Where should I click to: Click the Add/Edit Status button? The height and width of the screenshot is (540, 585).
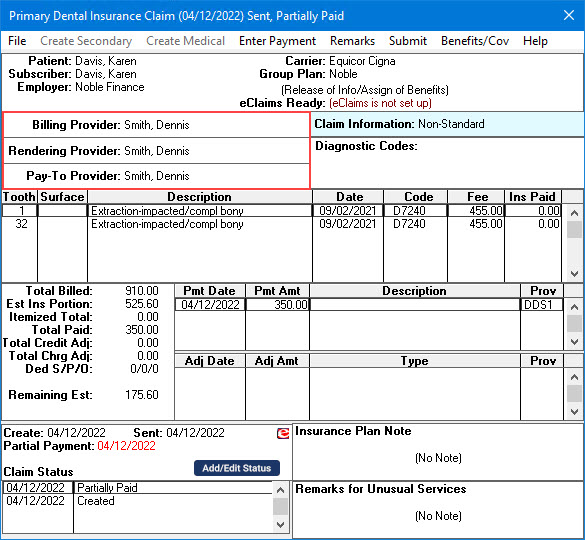pos(237,468)
